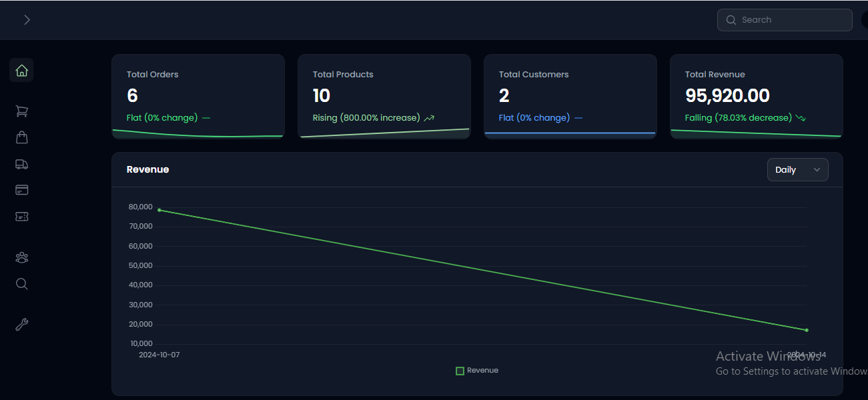Image resolution: width=868 pixels, height=400 pixels.
Task: Open the home dashboard from the sidebar
Action: click(21, 69)
